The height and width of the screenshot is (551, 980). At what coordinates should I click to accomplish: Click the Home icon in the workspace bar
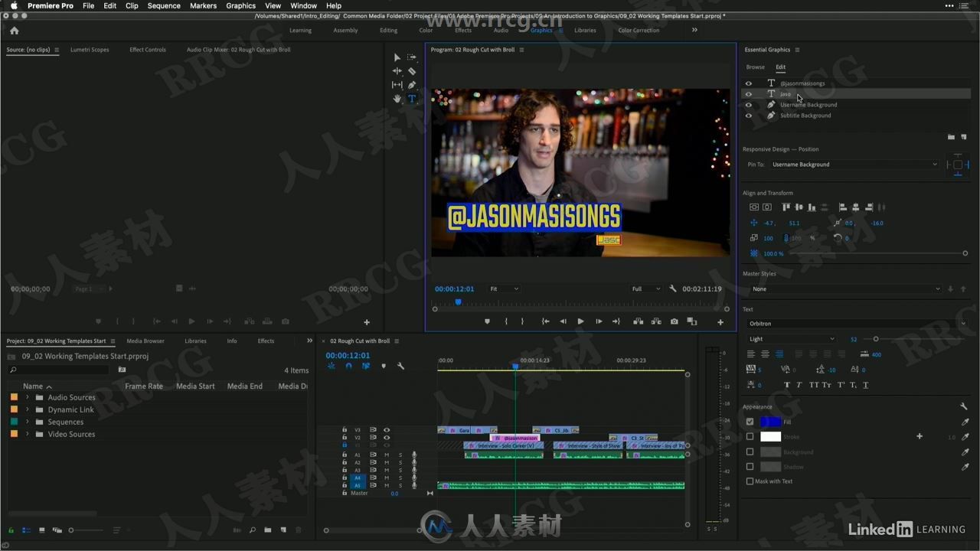pos(14,31)
